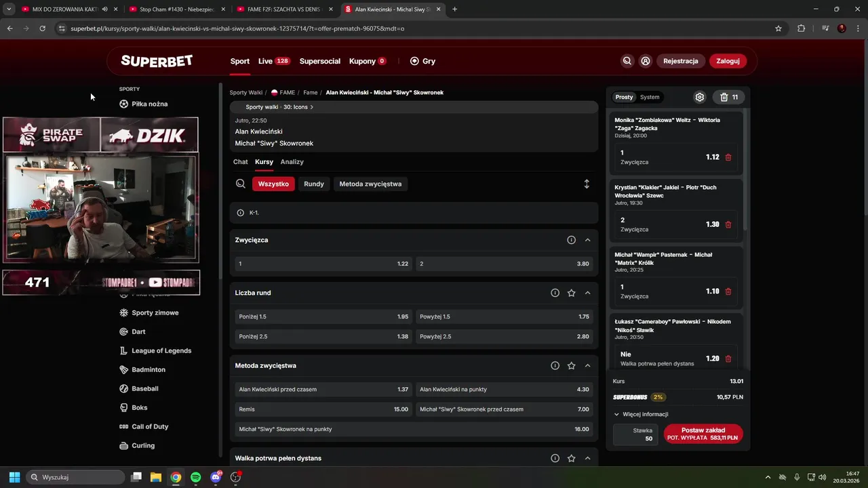
Task: Search markets using magnifier beside Wszystko
Action: pos(241,184)
